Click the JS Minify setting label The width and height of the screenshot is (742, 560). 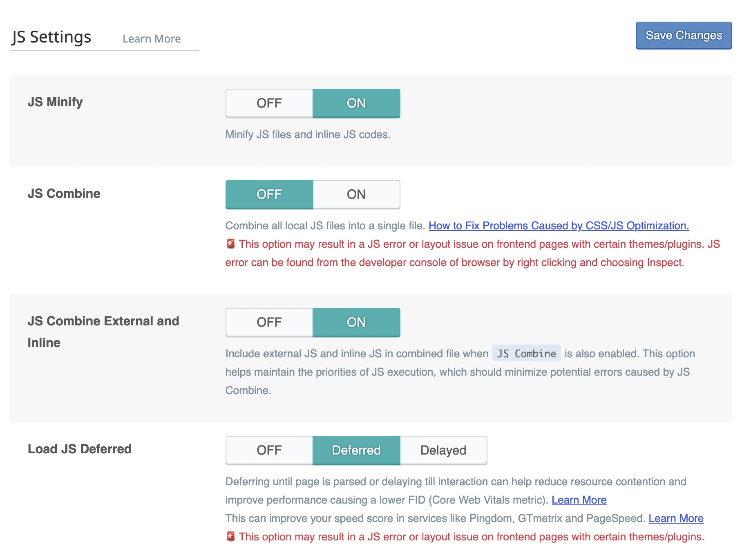[x=55, y=102]
